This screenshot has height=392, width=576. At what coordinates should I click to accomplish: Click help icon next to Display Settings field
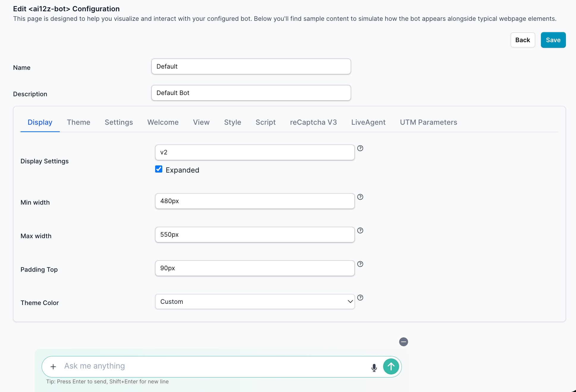tap(360, 148)
